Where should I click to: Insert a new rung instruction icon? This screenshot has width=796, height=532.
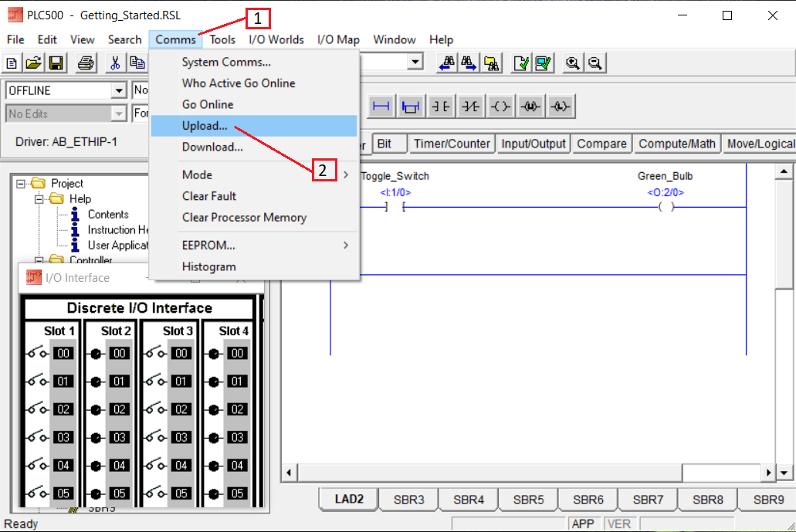[x=381, y=106]
